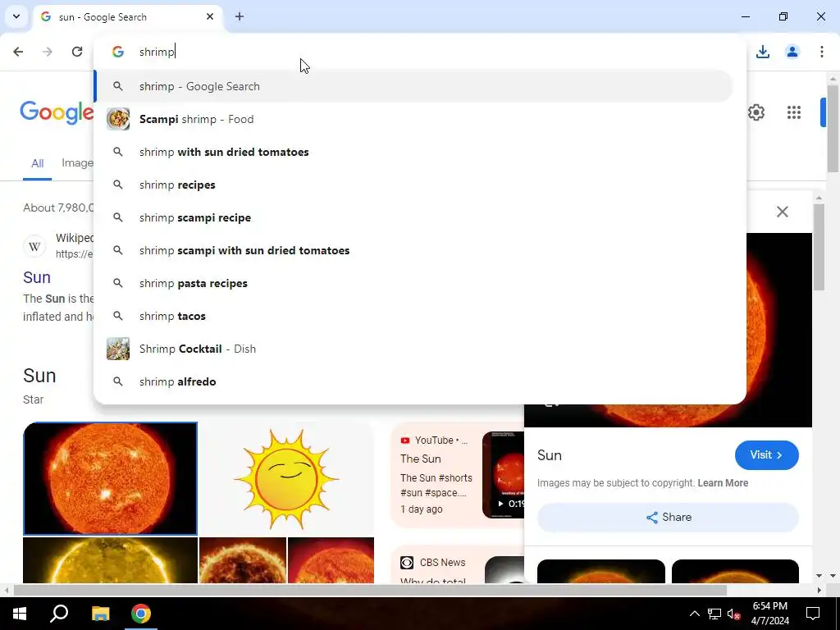Click the second related image under Share
This screenshot has width=840, height=630.
(x=735, y=571)
